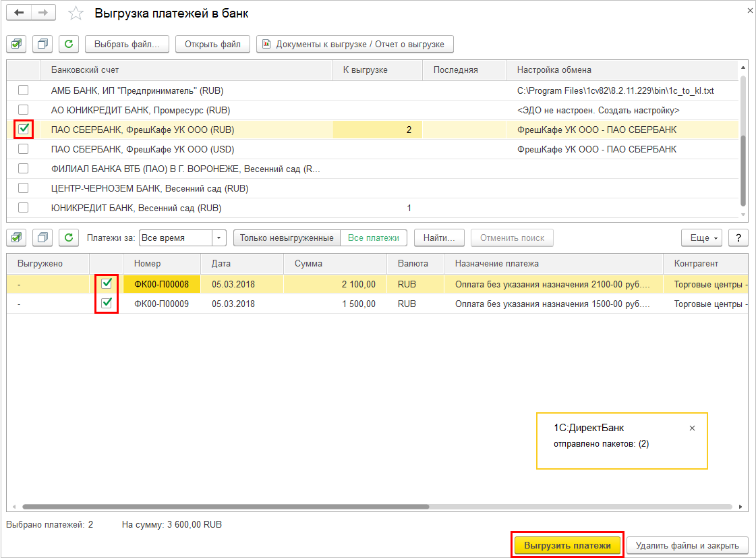Select the ЦЕНТР-ЧЕРНОЗЕМ БАНК, Весенний сад row
This screenshot has height=558, width=756.
tap(372, 188)
